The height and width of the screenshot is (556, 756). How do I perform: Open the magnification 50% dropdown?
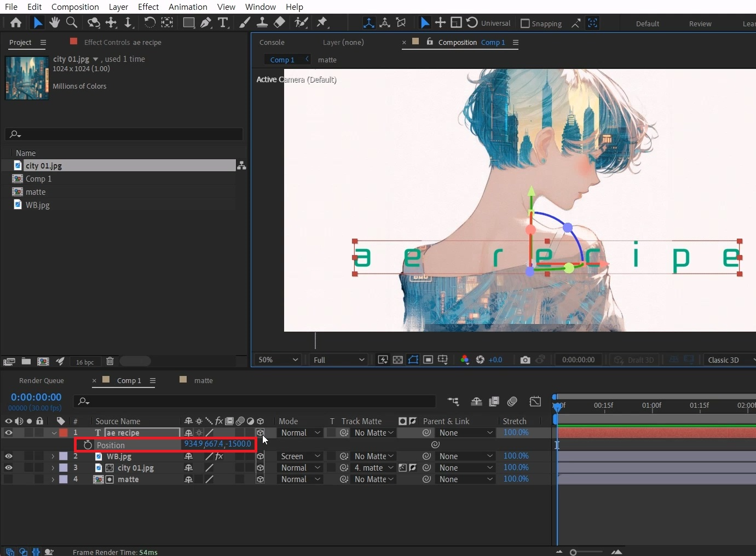tap(279, 360)
